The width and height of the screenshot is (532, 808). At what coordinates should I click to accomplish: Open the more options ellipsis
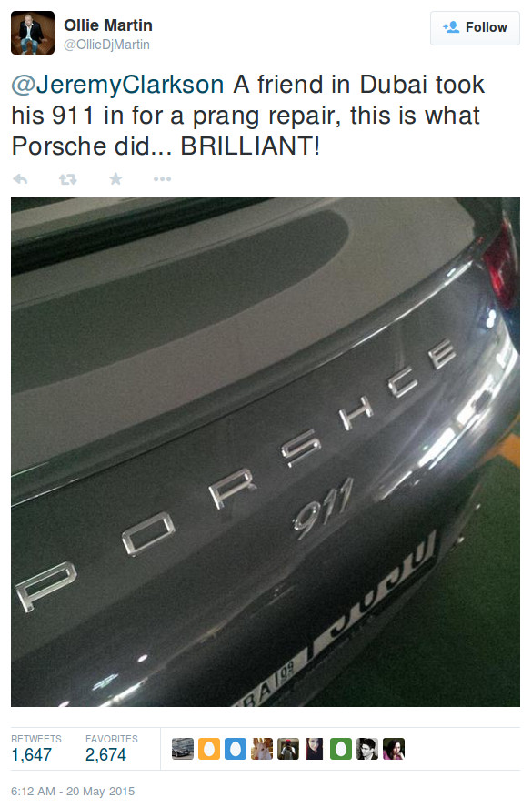162,179
